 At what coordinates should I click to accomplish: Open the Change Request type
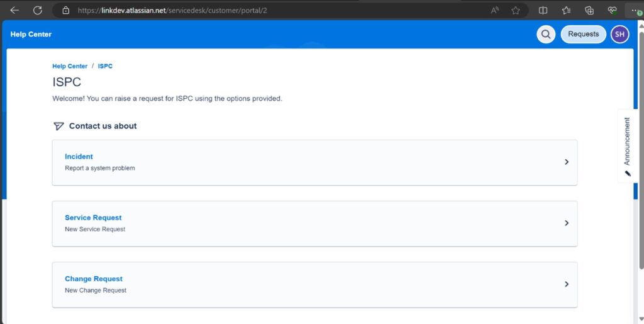coord(314,285)
